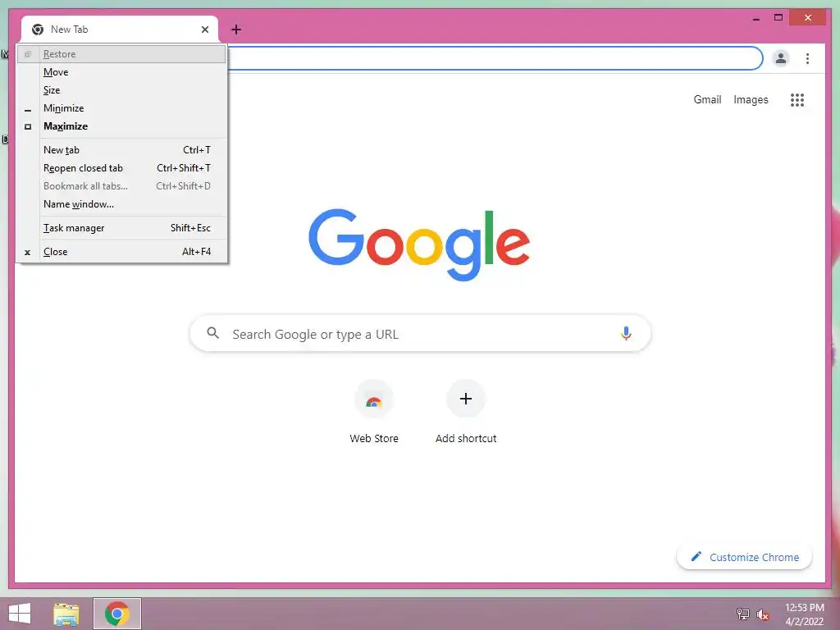Click the Customize Chrome button

click(744, 557)
